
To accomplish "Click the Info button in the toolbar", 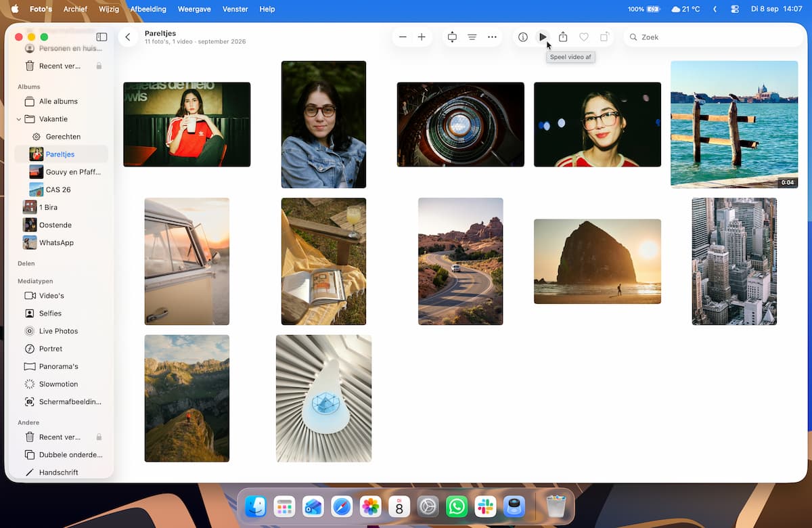I will tap(522, 37).
